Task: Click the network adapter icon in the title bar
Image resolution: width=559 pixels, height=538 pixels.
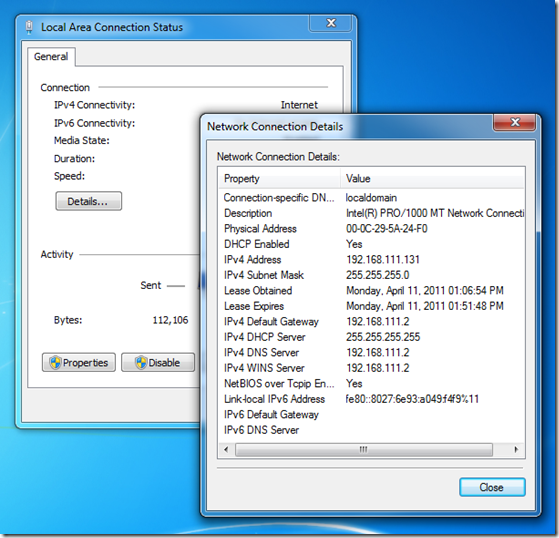Action: click(29, 27)
